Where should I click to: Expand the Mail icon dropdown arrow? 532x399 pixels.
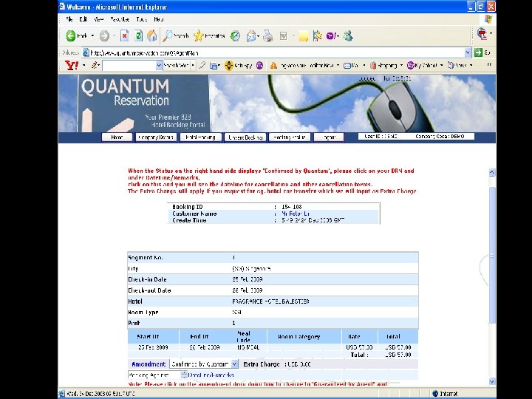click(x=259, y=36)
